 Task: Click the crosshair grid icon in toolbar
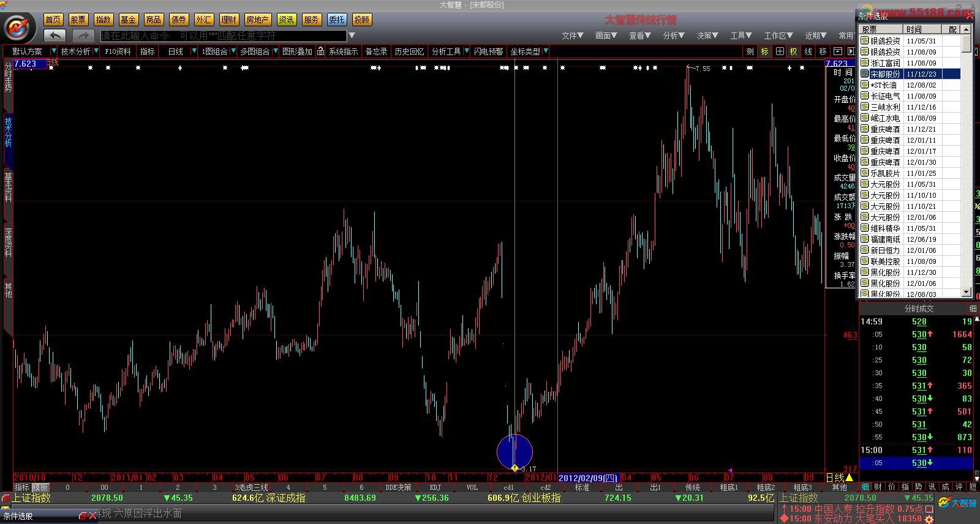(780, 51)
